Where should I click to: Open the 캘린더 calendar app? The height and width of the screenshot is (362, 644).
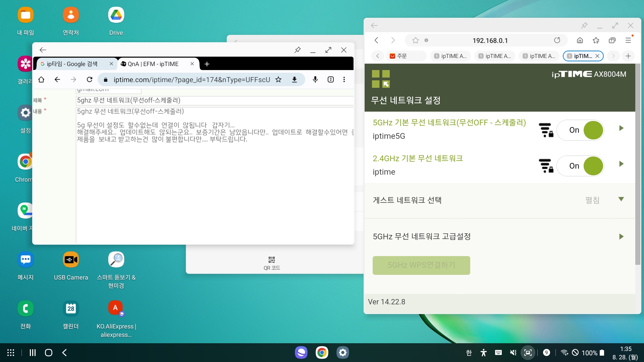point(71,309)
